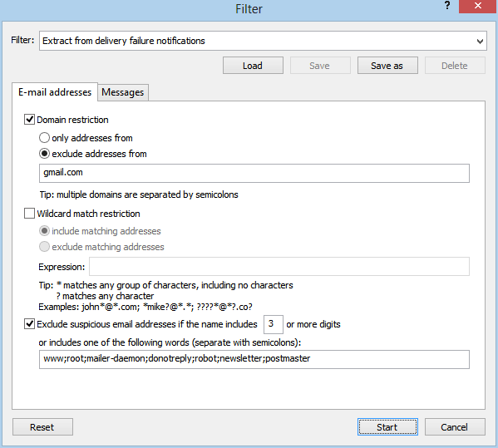This screenshot has height=448, width=498.
Task: Click the Load button
Action: pyautogui.click(x=253, y=66)
